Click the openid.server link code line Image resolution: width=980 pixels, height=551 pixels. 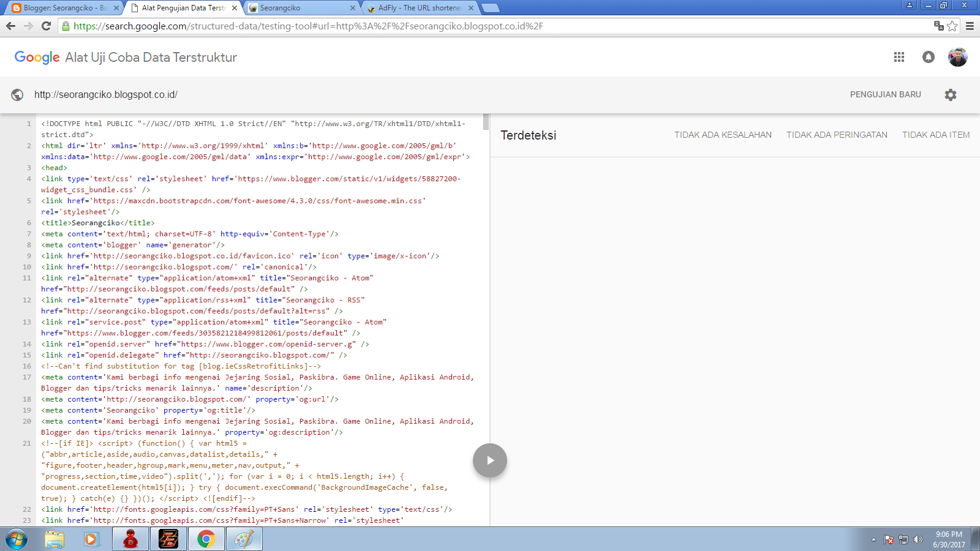point(205,344)
